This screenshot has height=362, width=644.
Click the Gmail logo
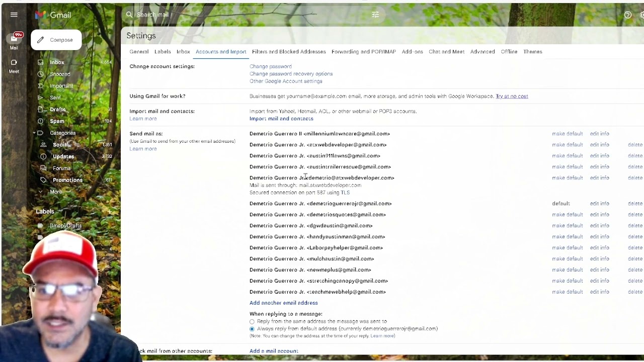pos(53,15)
